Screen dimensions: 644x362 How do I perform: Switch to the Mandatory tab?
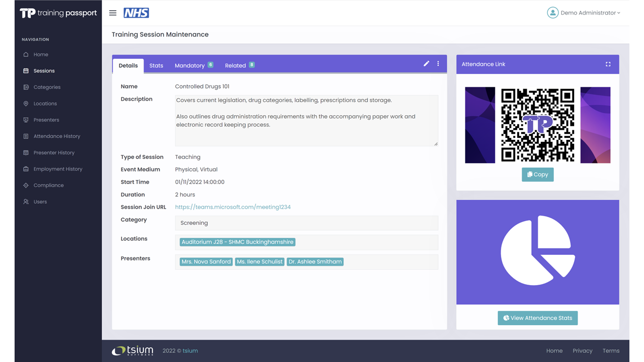click(x=194, y=66)
